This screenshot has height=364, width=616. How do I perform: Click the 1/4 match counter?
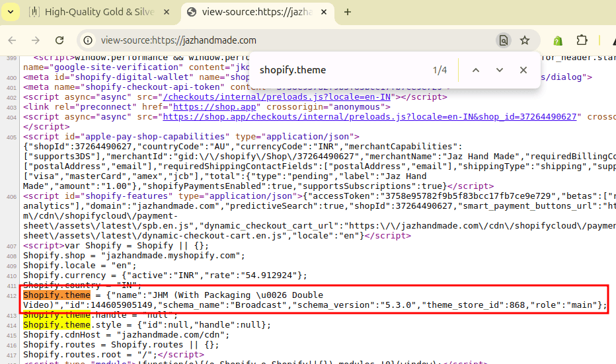pos(440,70)
